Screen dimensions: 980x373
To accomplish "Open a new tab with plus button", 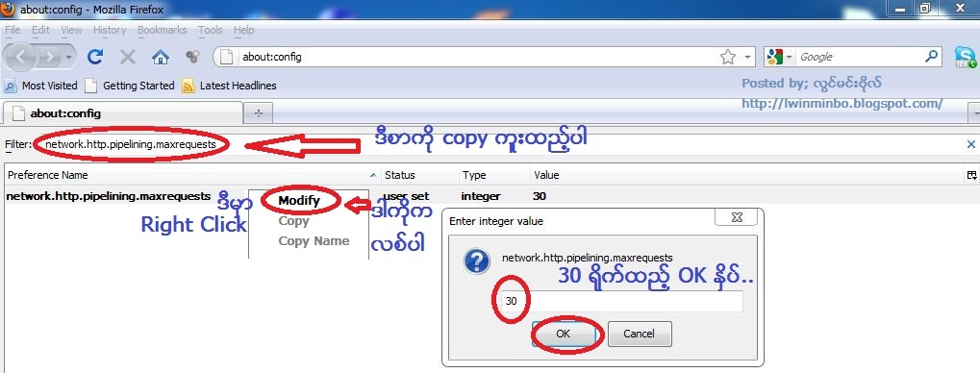I will (258, 113).
